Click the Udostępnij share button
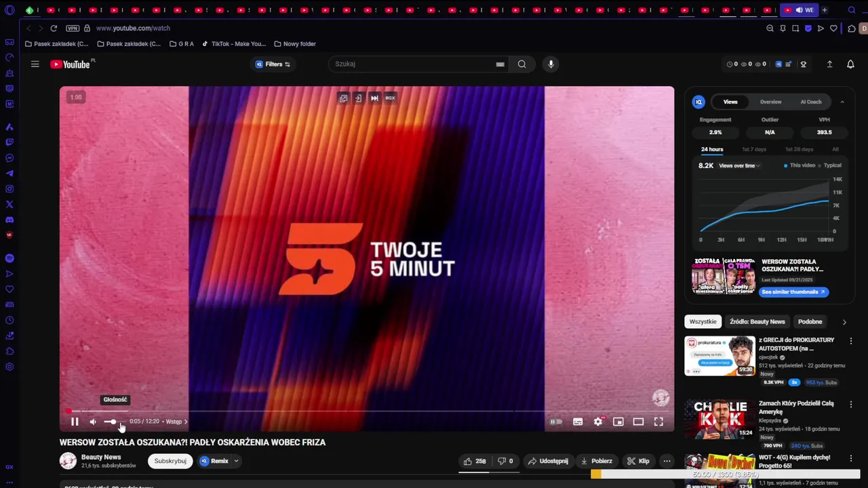Screen dimensions: 868x488 [x=548, y=461]
